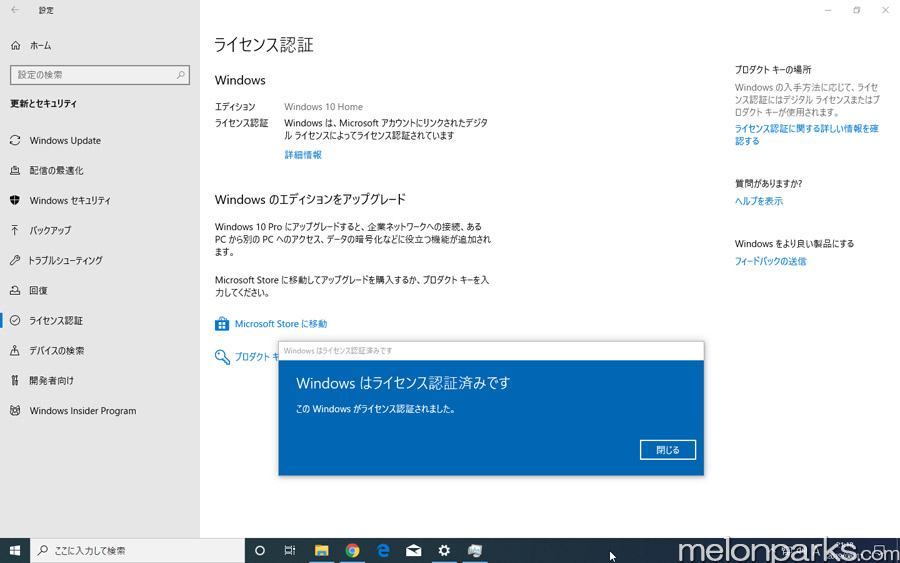900x563 pixels.
Task: Open the Home icon in sidebar
Action: 15,45
